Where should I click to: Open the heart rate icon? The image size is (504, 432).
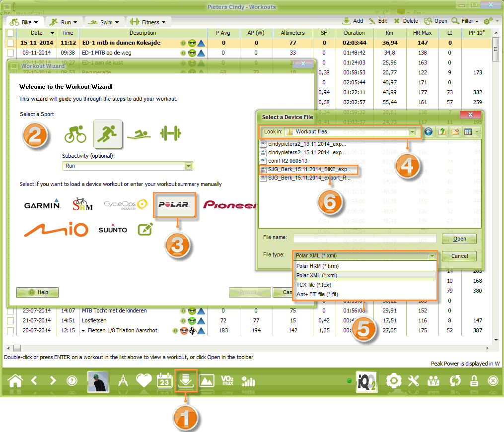pyautogui.click(x=144, y=380)
